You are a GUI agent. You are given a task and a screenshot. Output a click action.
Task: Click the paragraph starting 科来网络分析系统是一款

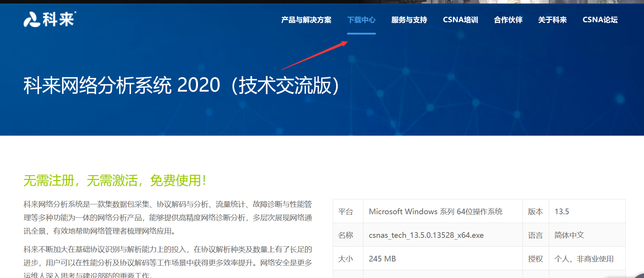(x=168, y=218)
